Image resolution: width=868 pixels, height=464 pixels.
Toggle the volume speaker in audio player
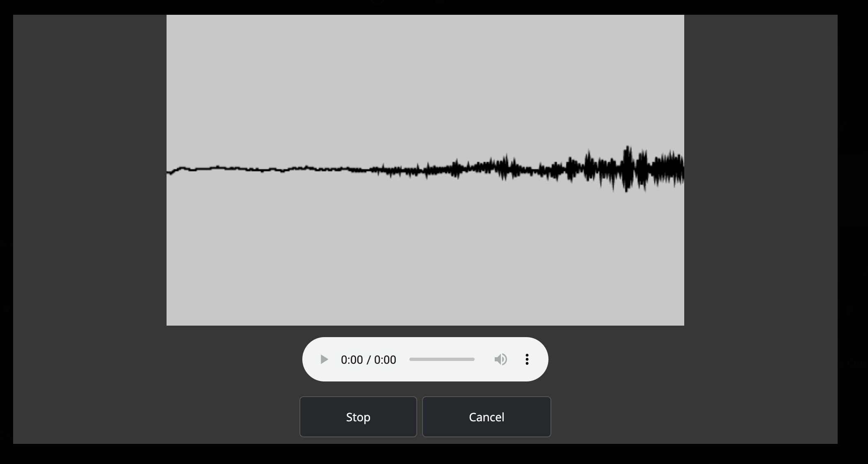point(500,360)
